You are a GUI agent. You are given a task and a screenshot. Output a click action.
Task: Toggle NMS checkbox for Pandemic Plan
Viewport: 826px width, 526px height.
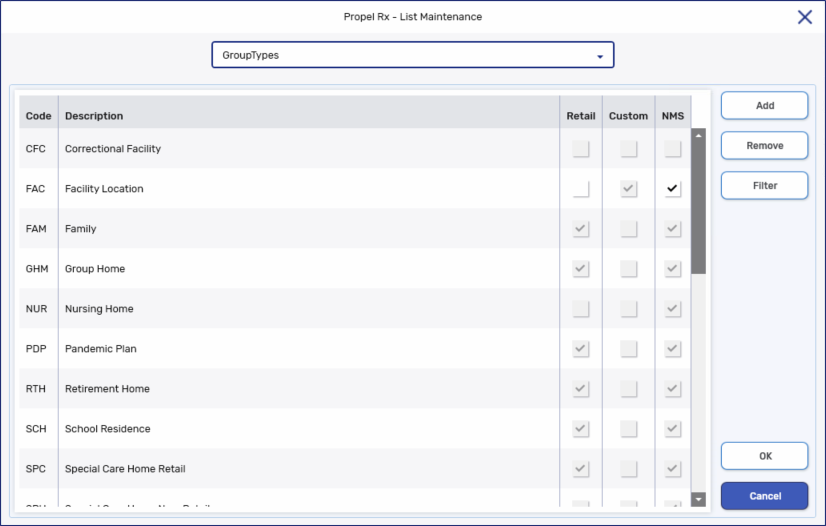point(673,349)
